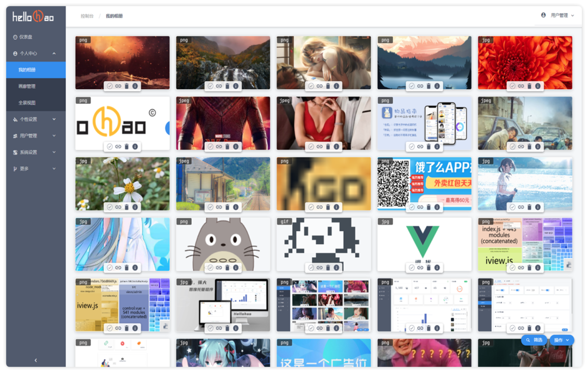588x373 pixels.
Task: Copy link of the Vue logo jpg
Action: tap(420, 268)
